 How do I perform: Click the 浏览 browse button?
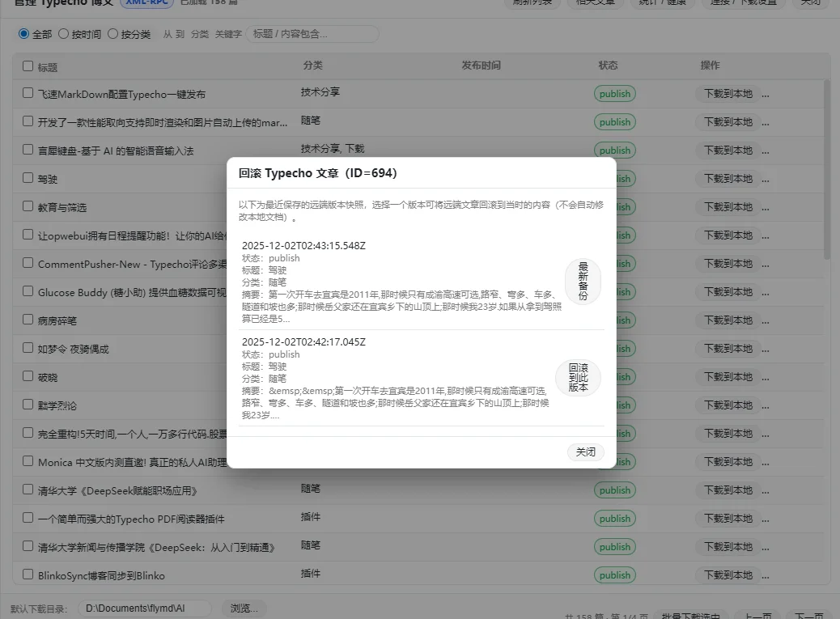click(x=244, y=608)
